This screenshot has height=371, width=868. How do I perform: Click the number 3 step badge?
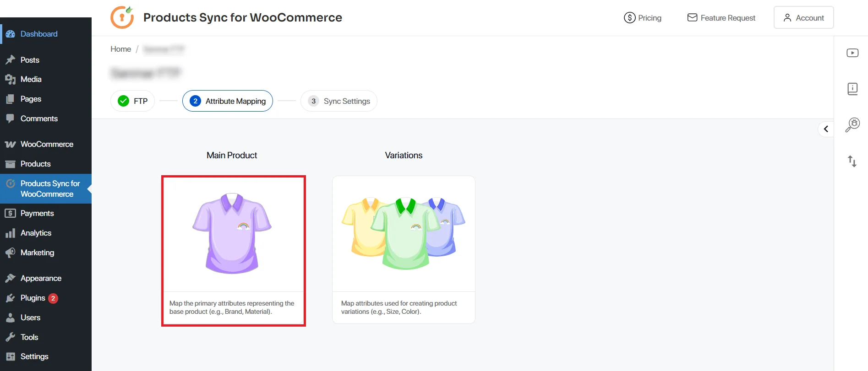(313, 101)
